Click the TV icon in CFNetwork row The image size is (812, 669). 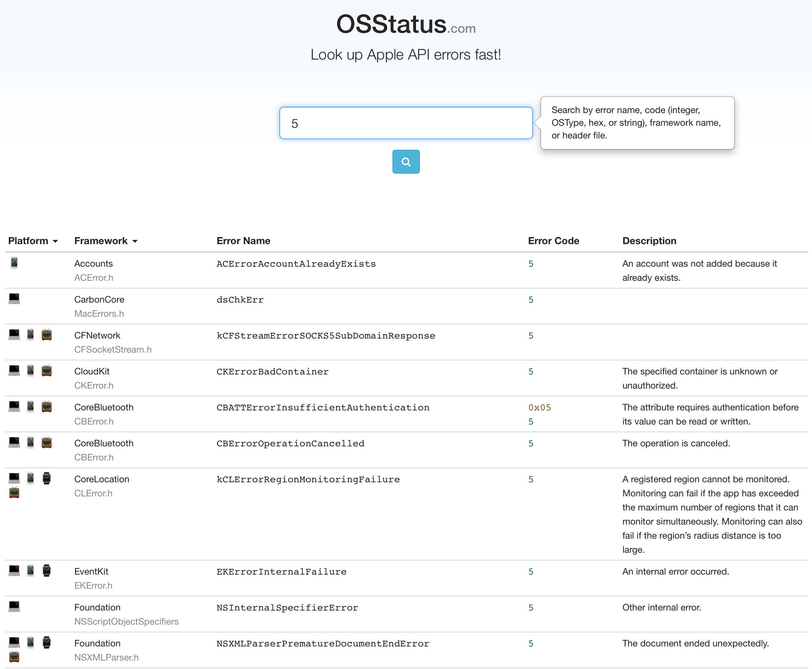click(x=47, y=335)
